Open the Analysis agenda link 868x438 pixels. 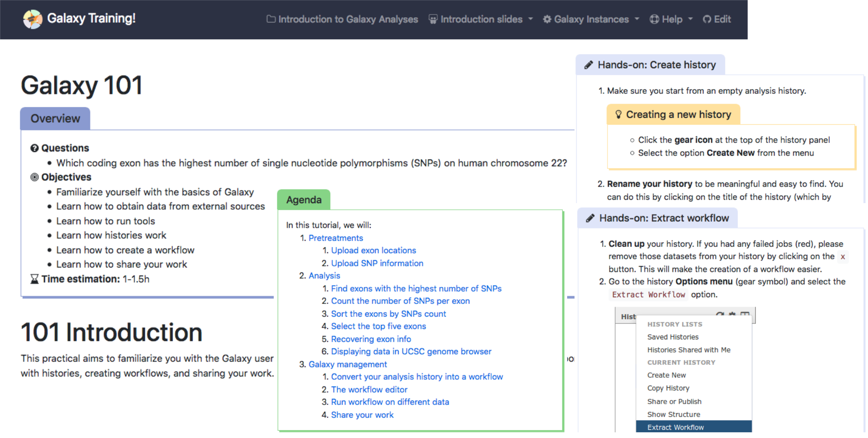point(324,276)
